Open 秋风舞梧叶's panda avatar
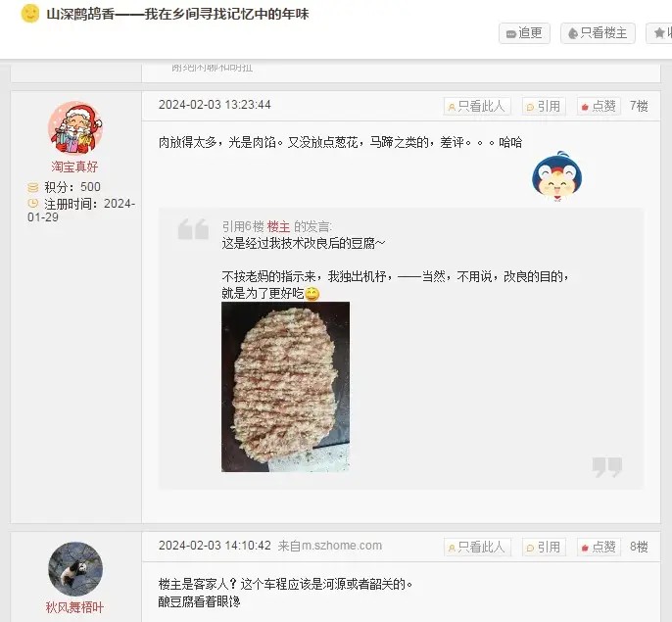 (x=75, y=569)
